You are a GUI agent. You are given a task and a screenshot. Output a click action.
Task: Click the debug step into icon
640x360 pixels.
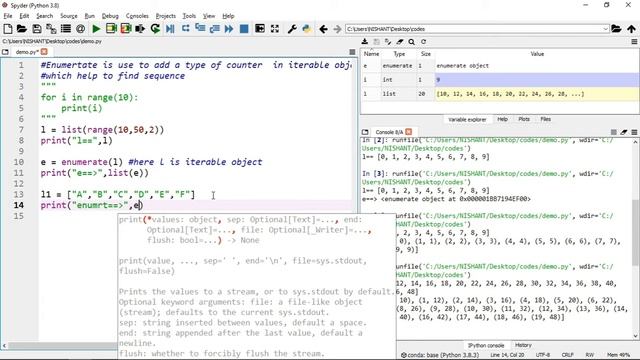coord(200,29)
